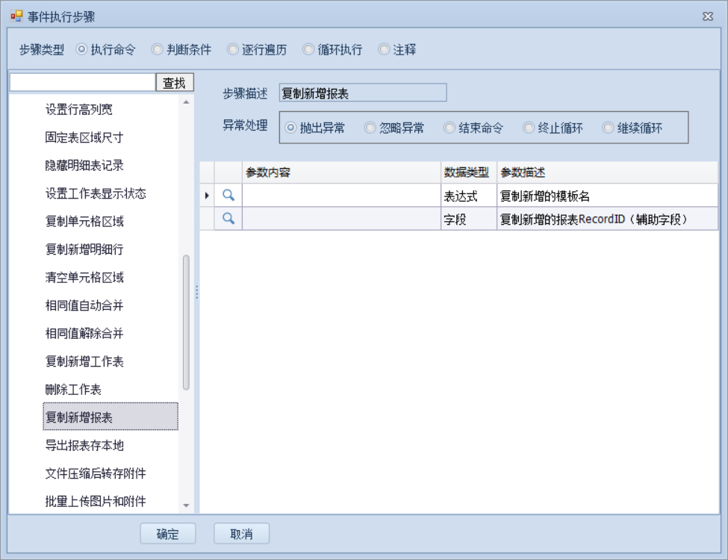The width and height of the screenshot is (728, 560).
Task: Choose 循环执行 as the step type
Action: (308, 50)
